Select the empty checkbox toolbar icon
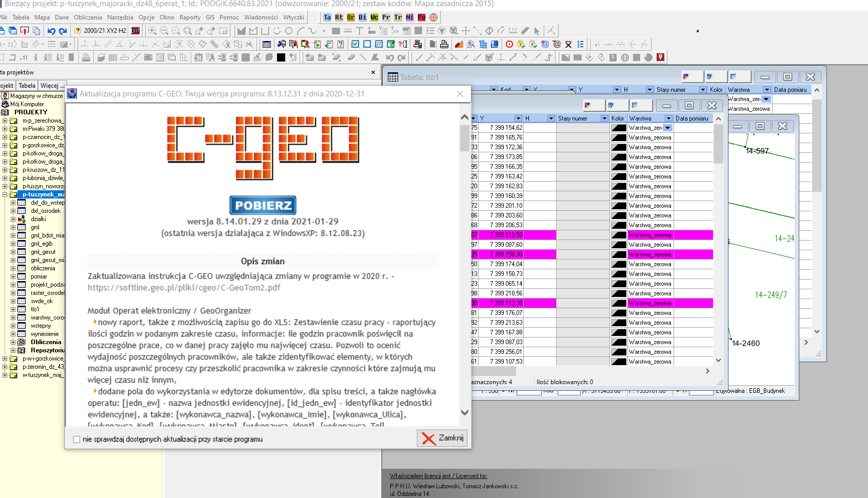This screenshot has height=498, width=868. pos(367,44)
